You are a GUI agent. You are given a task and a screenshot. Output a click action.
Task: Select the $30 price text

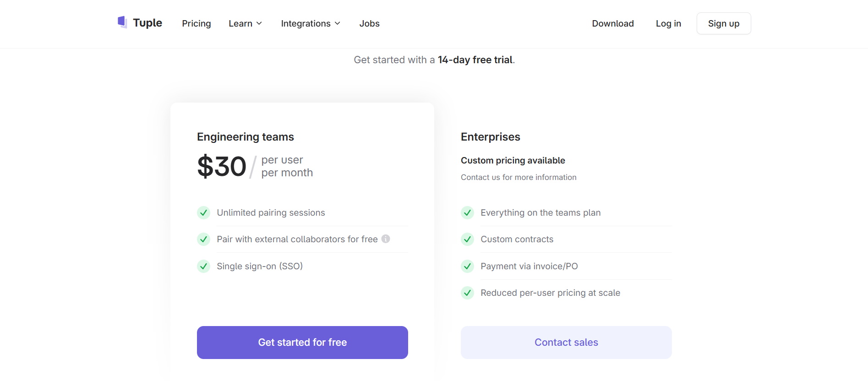(222, 166)
